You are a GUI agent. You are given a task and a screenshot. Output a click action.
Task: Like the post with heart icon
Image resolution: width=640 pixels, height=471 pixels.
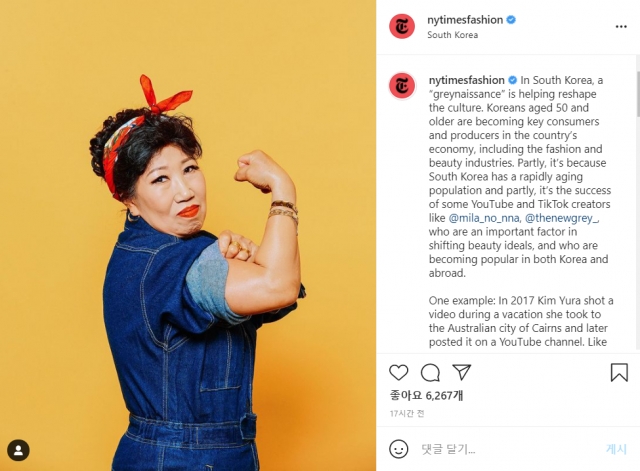tap(398, 372)
